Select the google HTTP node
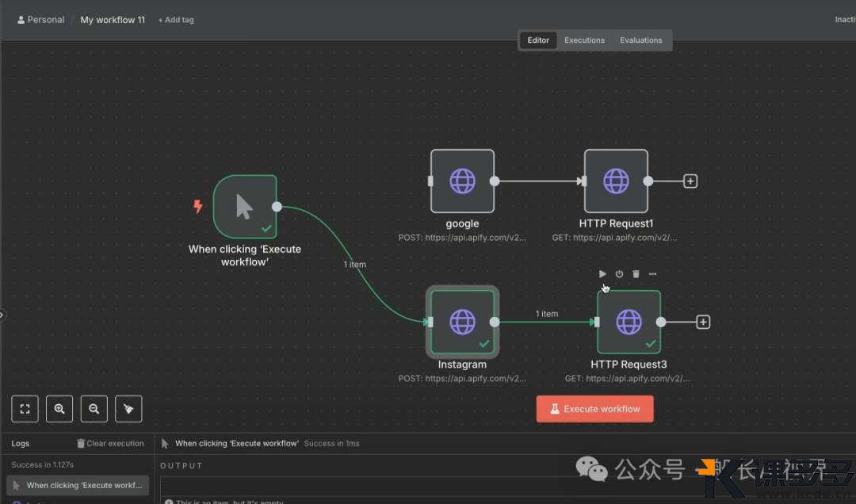This screenshot has width=856, height=504. pyautogui.click(x=462, y=181)
